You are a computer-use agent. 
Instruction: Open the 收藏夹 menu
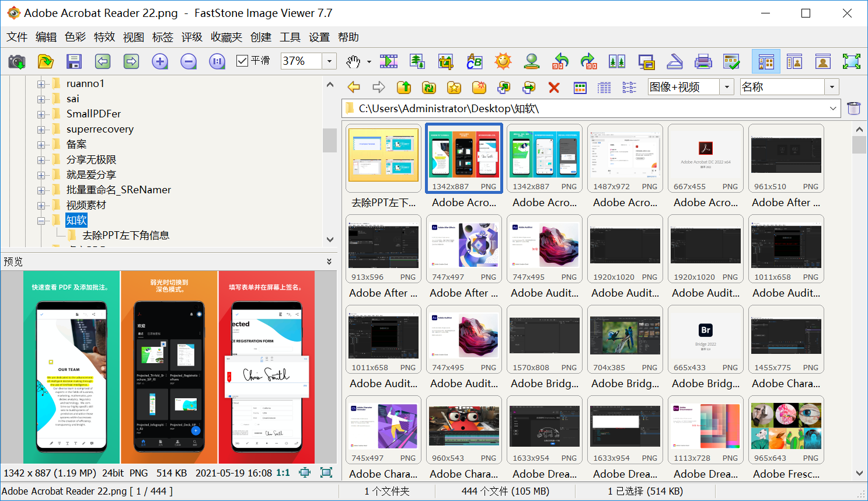point(226,37)
